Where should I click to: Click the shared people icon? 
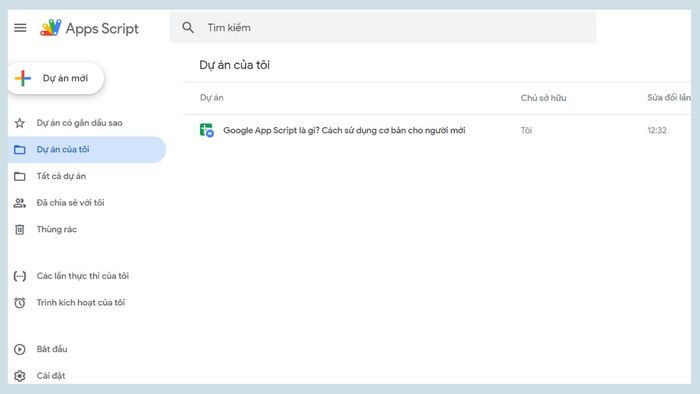(x=20, y=203)
